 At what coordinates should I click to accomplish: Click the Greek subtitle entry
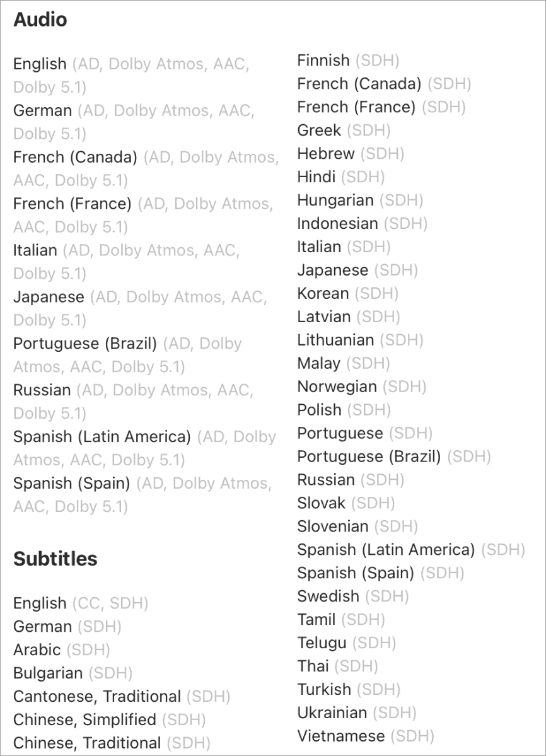click(x=320, y=131)
